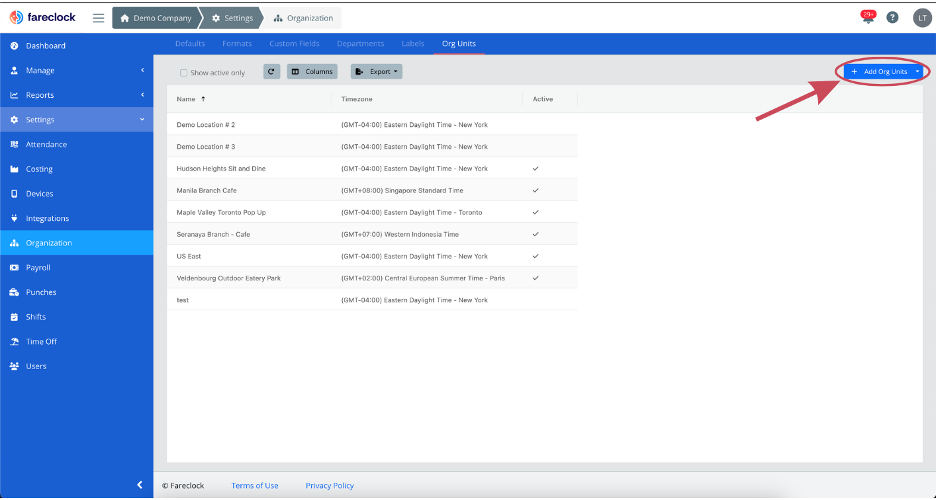Click the Attendance sidebar icon
This screenshot has height=500, width=936.
coord(14,144)
